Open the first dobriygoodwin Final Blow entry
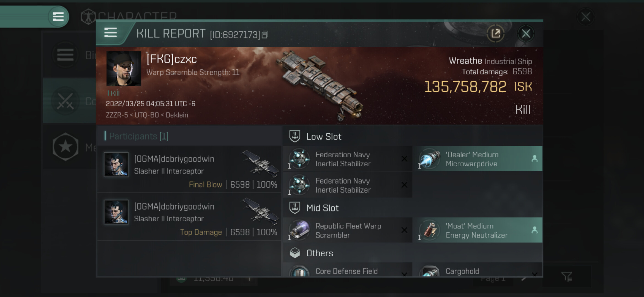644x297 pixels. [x=190, y=169]
